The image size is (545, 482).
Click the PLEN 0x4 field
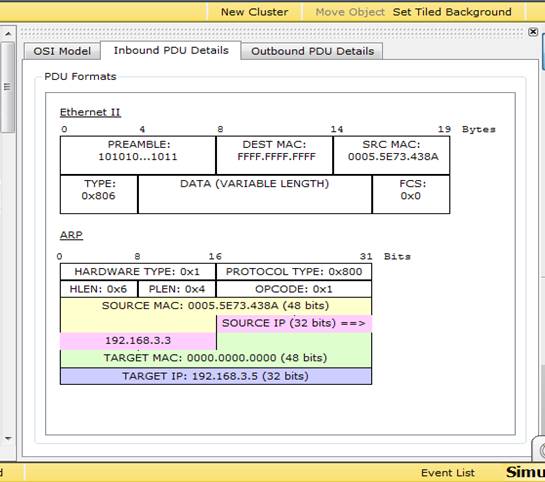pyautogui.click(x=177, y=289)
